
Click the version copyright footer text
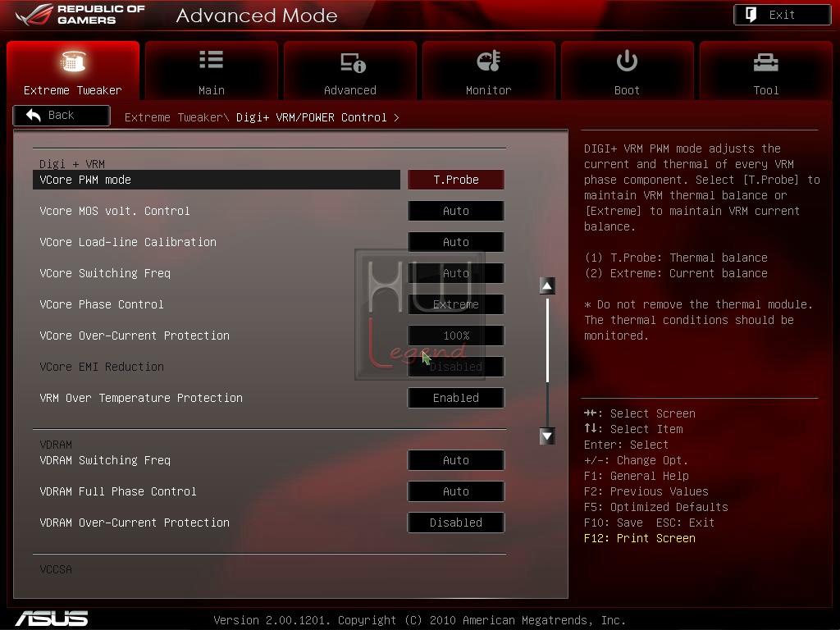tap(419, 620)
